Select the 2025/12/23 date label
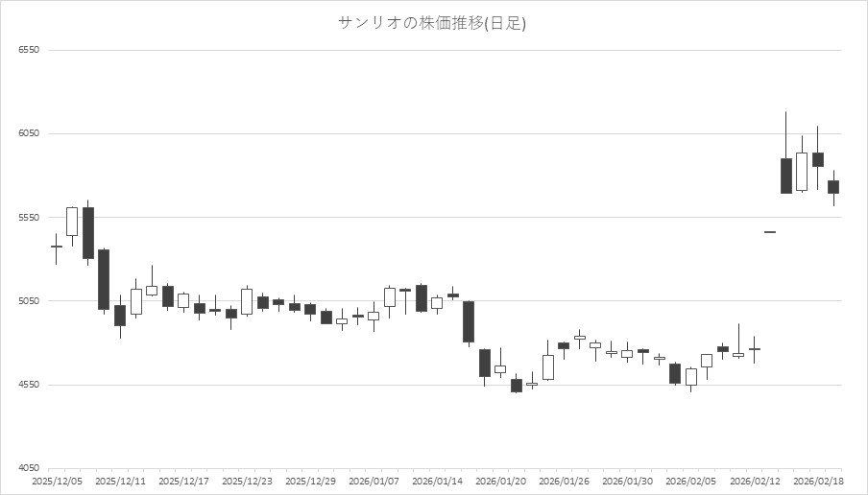Screen dimensions: 868x495 (247, 481)
